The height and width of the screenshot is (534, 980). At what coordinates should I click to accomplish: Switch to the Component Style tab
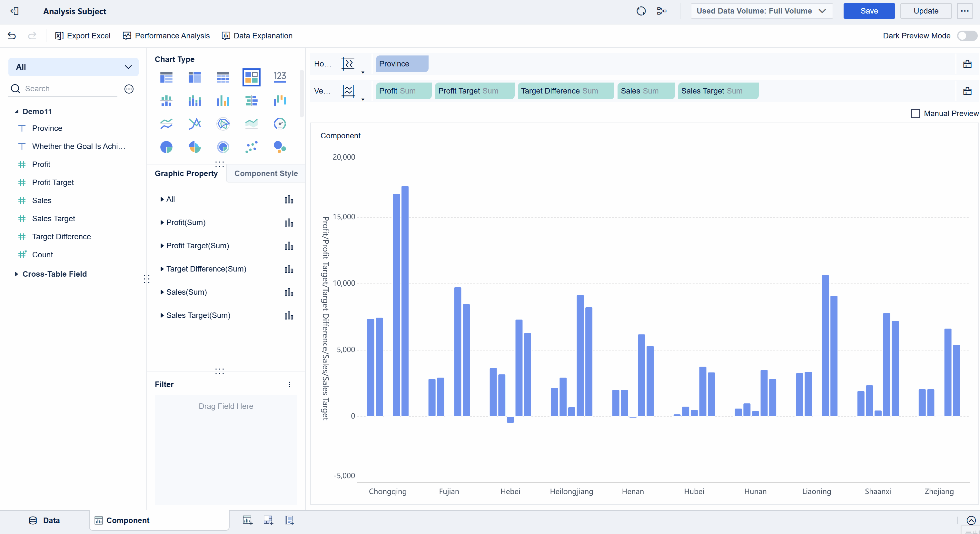(266, 173)
